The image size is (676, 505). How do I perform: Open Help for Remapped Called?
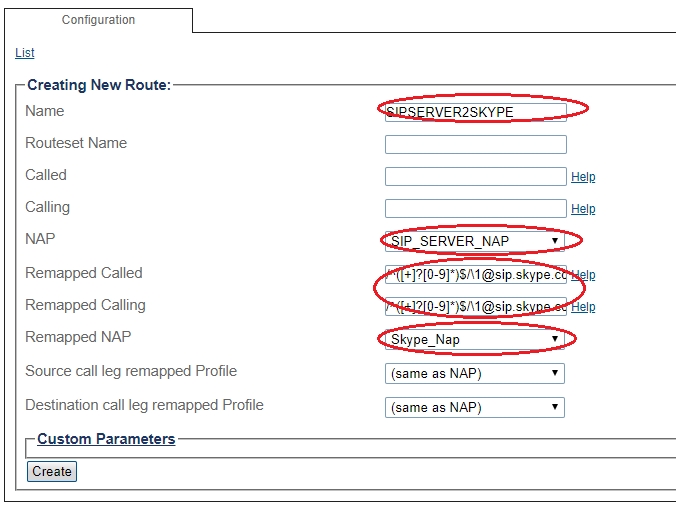click(583, 275)
